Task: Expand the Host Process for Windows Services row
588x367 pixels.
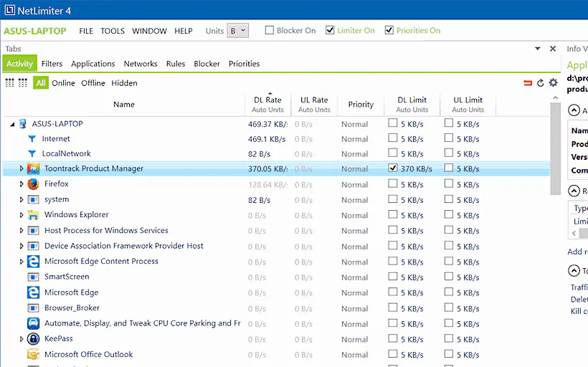Action: [x=22, y=230]
